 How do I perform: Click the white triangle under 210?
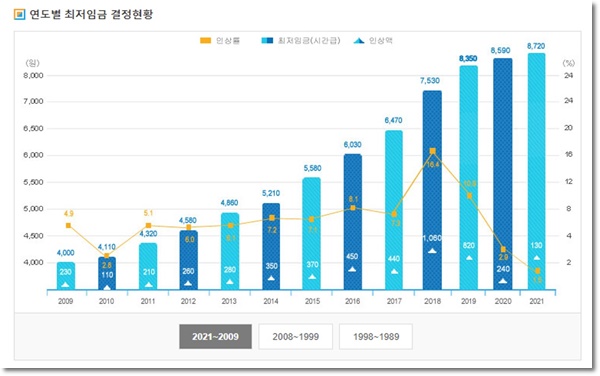tap(148, 285)
